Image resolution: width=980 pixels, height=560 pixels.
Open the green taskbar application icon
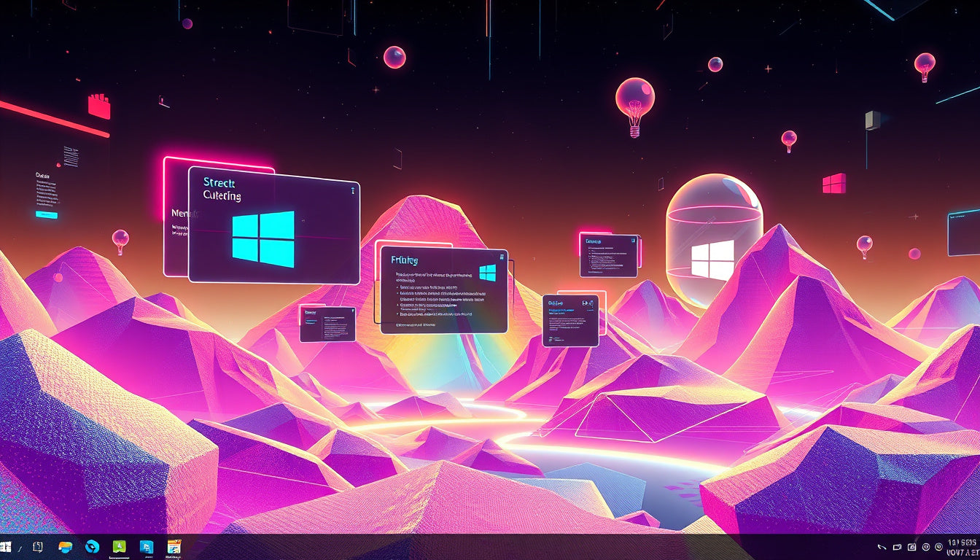120,547
